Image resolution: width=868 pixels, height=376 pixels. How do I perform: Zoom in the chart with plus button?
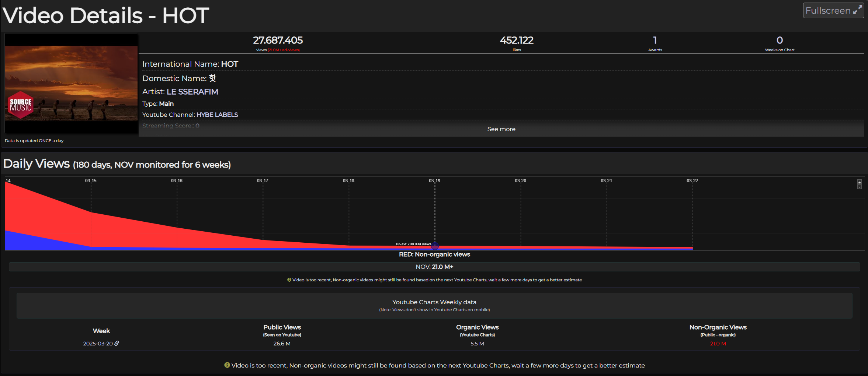click(x=860, y=182)
